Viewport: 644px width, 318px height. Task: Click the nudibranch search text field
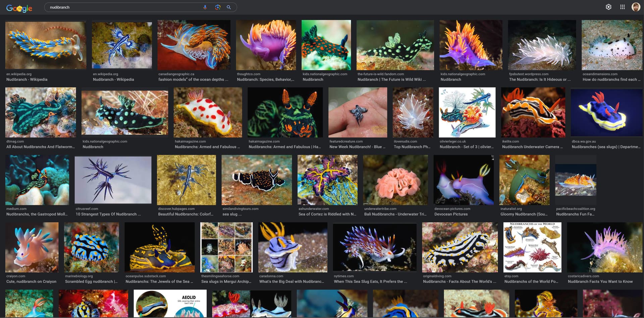[x=124, y=7]
